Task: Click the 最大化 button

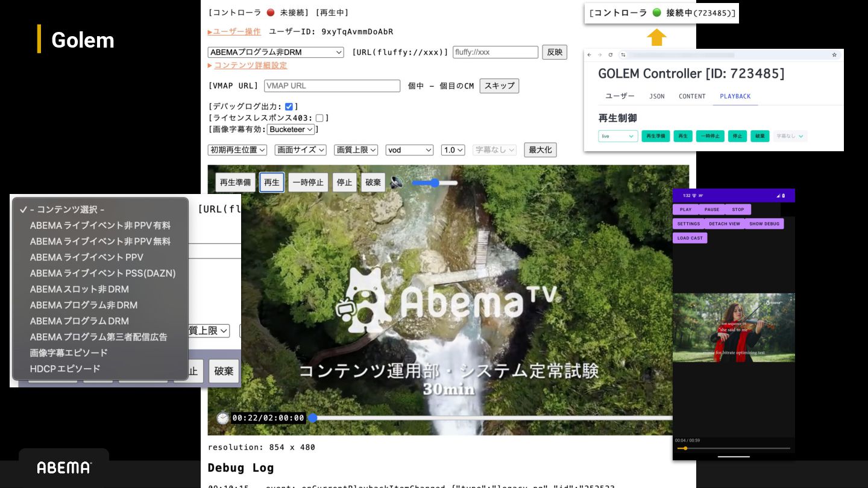Action: (540, 150)
